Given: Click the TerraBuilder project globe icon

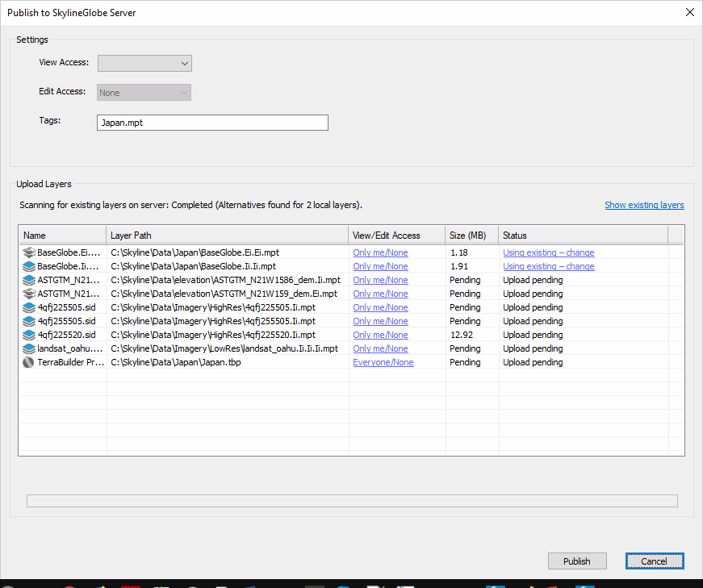Looking at the screenshot, I should pyautogui.click(x=29, y=362).
